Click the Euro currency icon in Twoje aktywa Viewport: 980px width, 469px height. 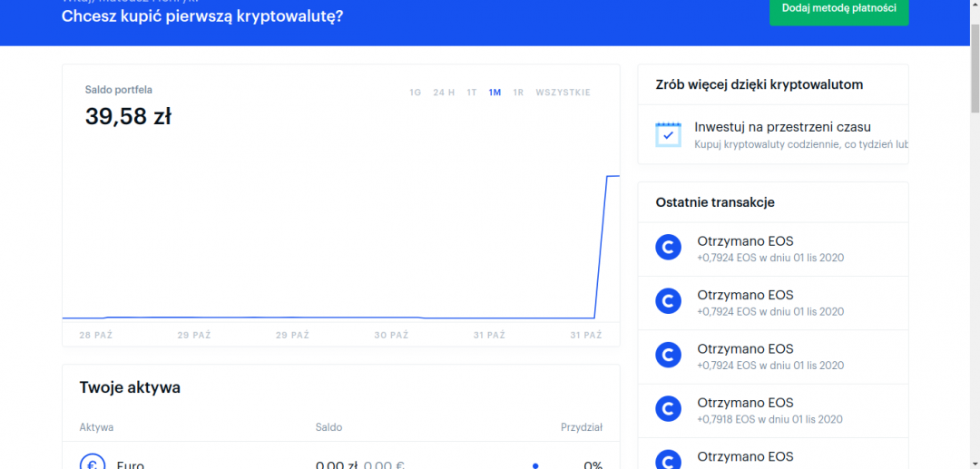93,463
